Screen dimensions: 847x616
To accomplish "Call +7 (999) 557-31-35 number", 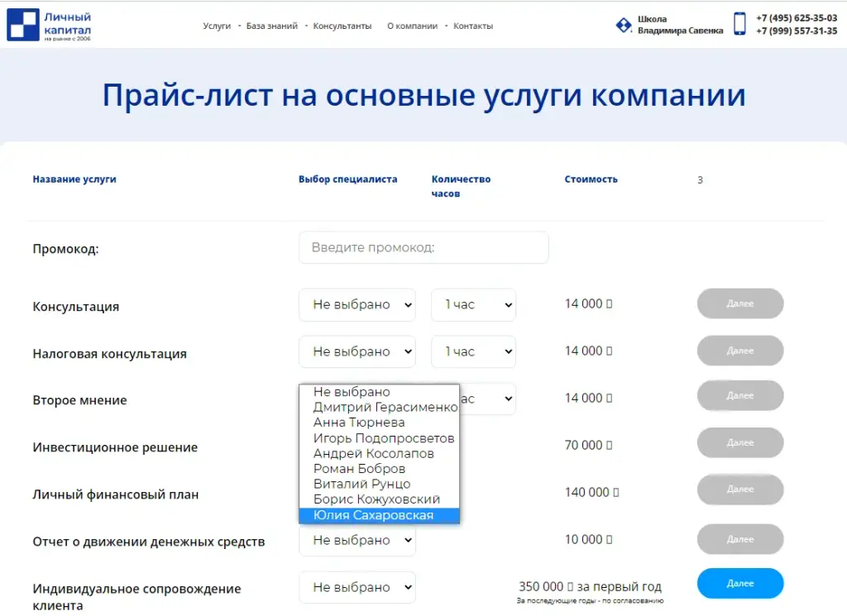I will 797,31.
